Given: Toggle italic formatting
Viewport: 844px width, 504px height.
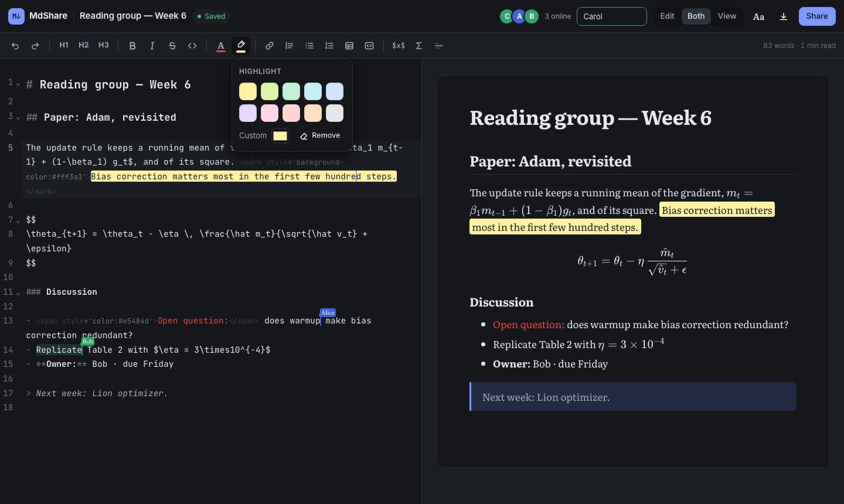Looking at the screenshot, I should point(152,46).
